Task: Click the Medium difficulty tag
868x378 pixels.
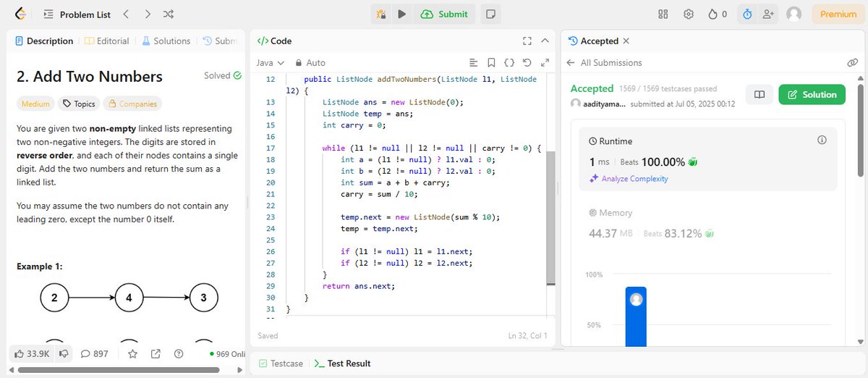Action: (x=35, y=104)
